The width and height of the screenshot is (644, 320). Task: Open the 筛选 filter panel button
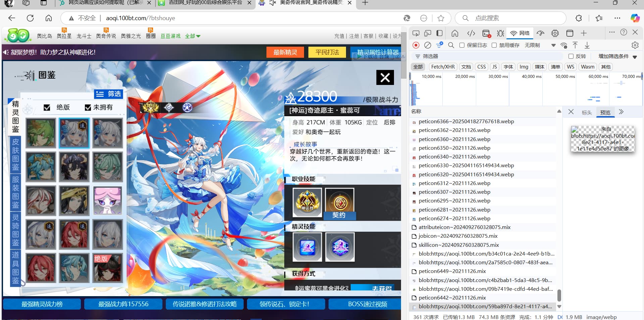coord(108,94)
